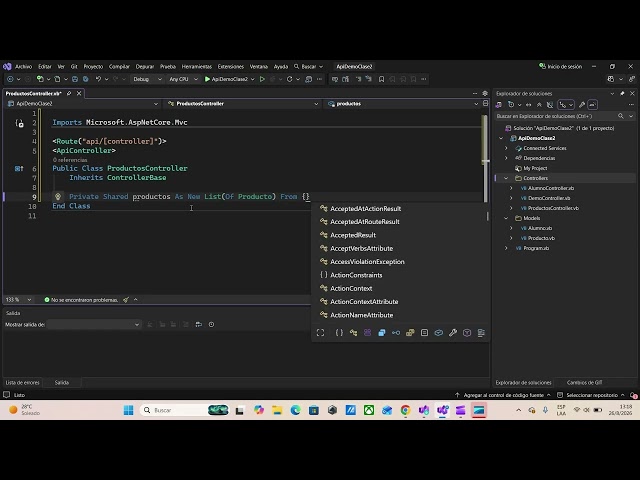The width and height of the screenshot is (640, 480).
Task: Click the Save All toolbar icon
Action: [x=86, y=79]
